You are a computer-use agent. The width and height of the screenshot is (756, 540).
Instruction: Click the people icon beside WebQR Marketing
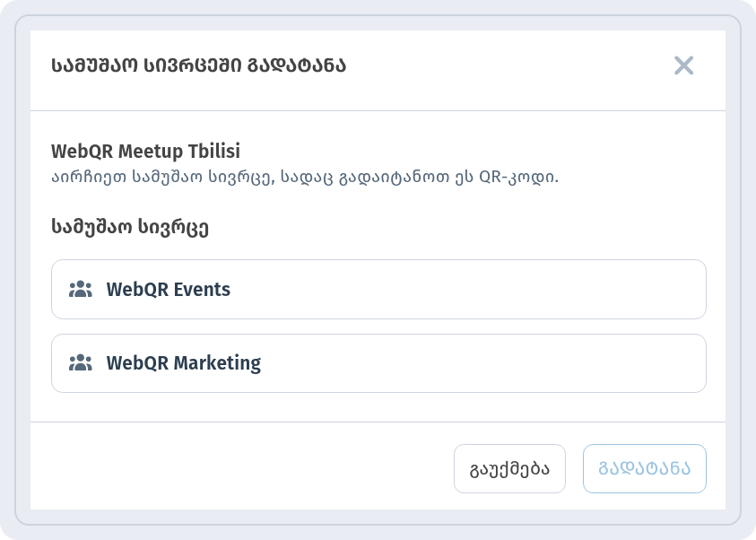(81, 362)
